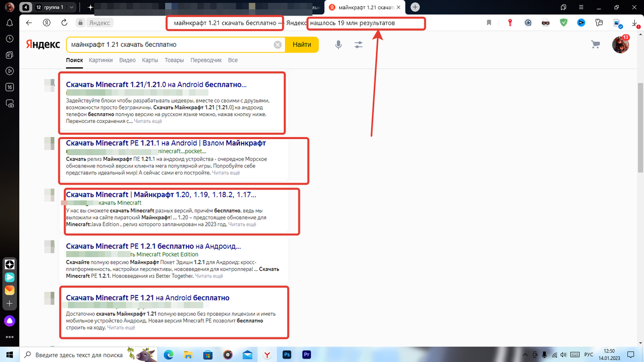The image size is (644, 362).
Task: Open the downloads arrow icon
Action: coord(634,23)
